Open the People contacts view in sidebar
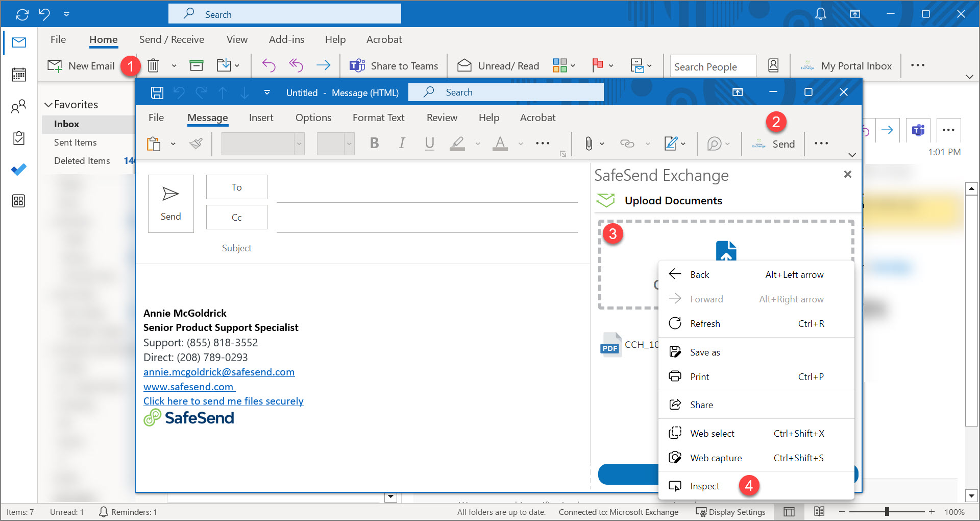Viewport: 980px width, 521px height. (x=19, y=106)
